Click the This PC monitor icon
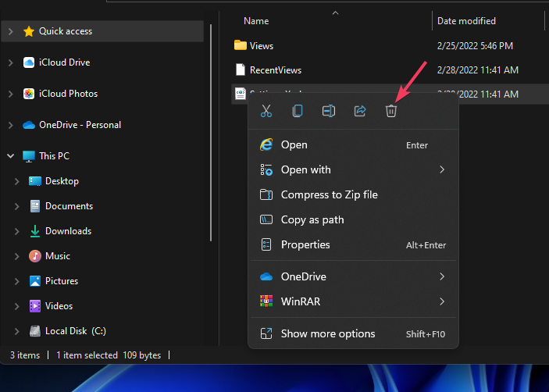This screenshot has width=549, height=392. [29, 156]
